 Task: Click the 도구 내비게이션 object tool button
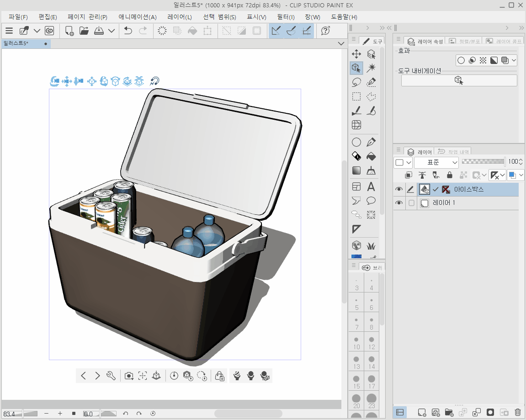(x=459, y=80)
